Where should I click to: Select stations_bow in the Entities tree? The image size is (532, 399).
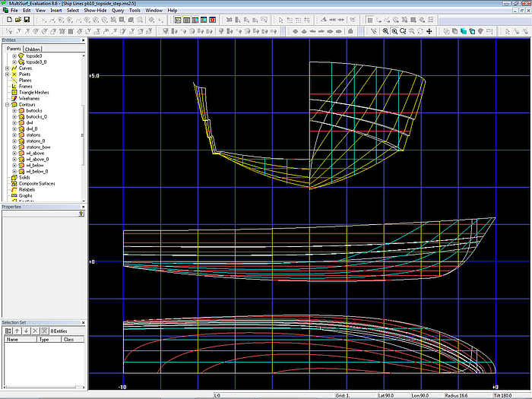[37, 147]
